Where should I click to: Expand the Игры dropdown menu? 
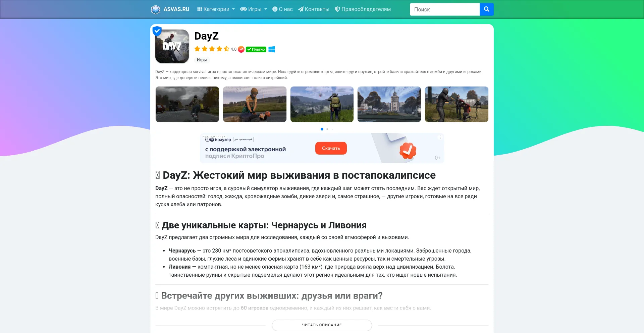(x=254, y=9)
